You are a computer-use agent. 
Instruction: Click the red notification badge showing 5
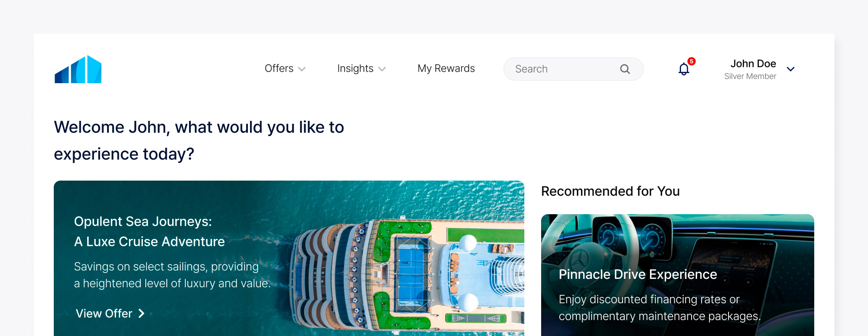point(691,62)
